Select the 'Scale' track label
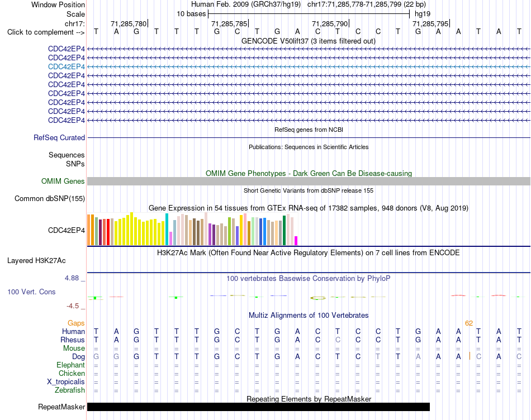This screenshot has width=531, height=420. (75, 14)
